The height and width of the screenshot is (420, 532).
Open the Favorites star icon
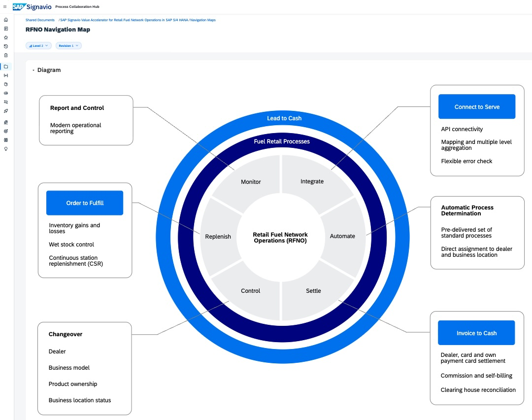coord(6,37)
